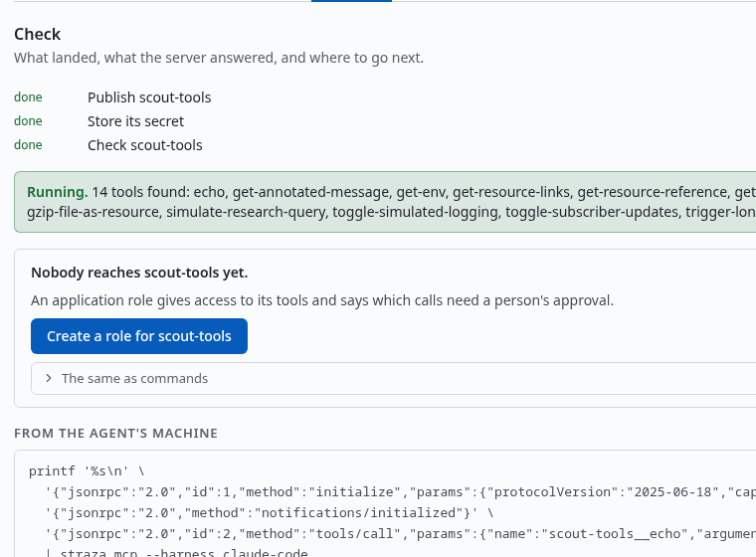Click the active blue tab indicator at top

pyautogui.click(x=351, y=1)
